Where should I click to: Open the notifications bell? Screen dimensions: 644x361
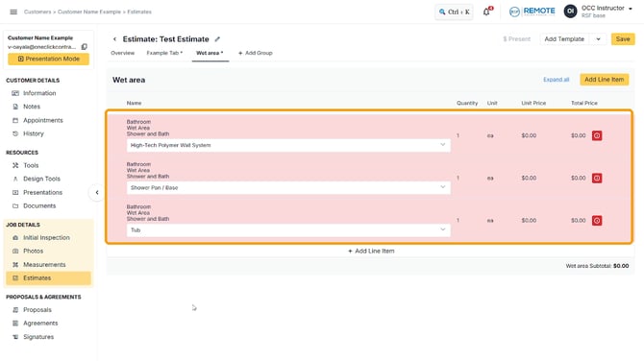click(x=486, y=12)
